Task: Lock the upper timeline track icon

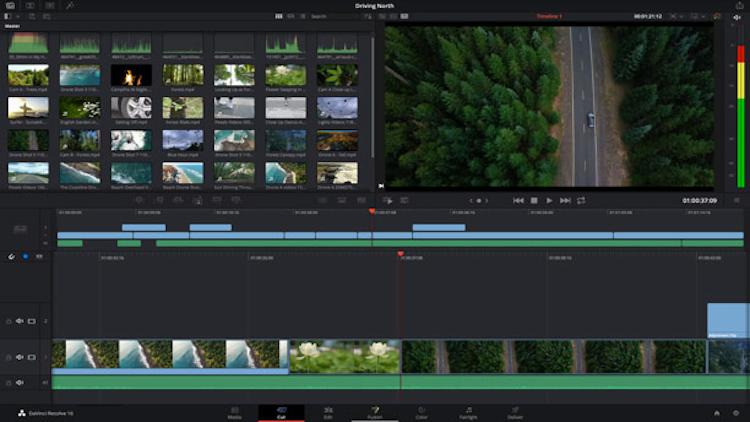Action: [20, 229]
